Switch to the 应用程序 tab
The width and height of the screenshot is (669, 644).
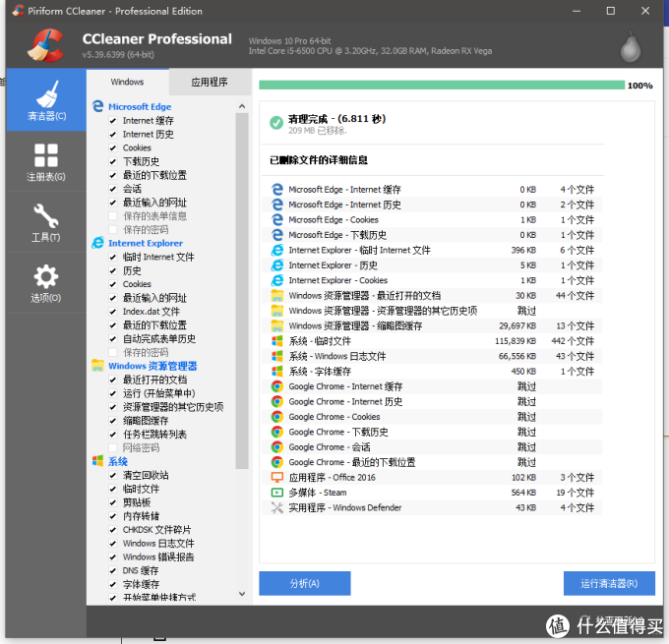[210, 82]
